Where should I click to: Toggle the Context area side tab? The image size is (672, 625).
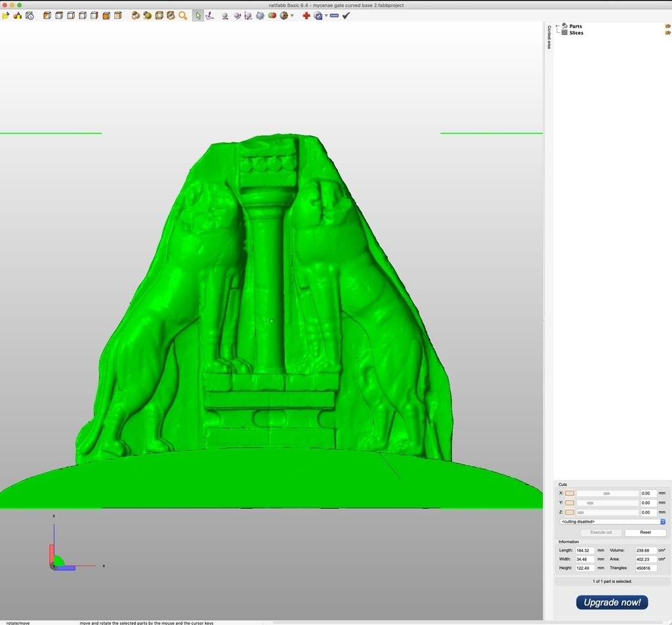coord(549,37)
